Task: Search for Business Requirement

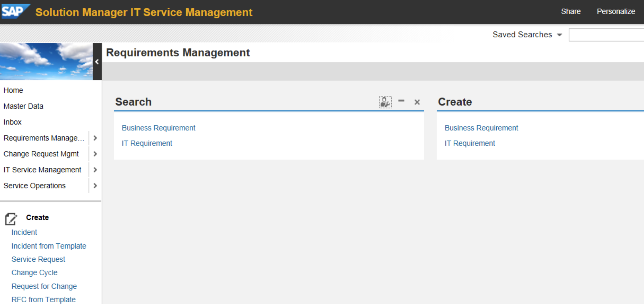Action: (x=159, y=128)
